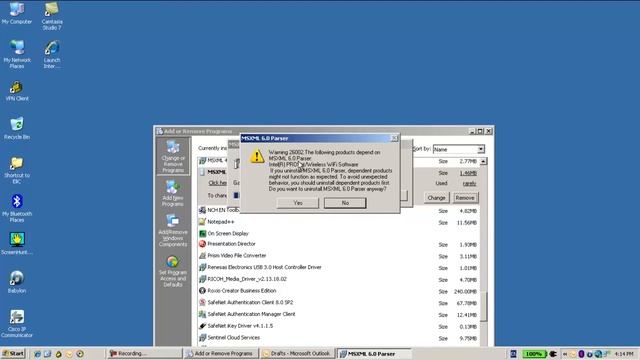Select Roxio Creator Business Edition icon
The height and width of the screenshot is (360, 640).
coord(202,291)
